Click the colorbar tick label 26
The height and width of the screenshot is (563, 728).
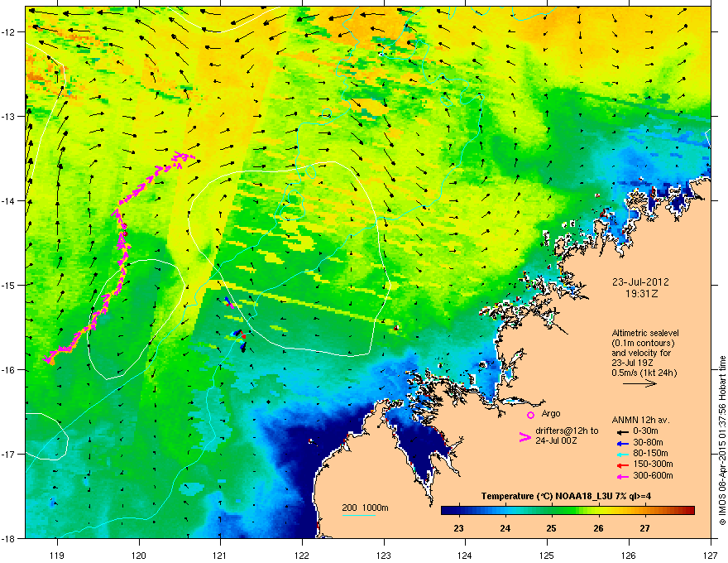598,528
